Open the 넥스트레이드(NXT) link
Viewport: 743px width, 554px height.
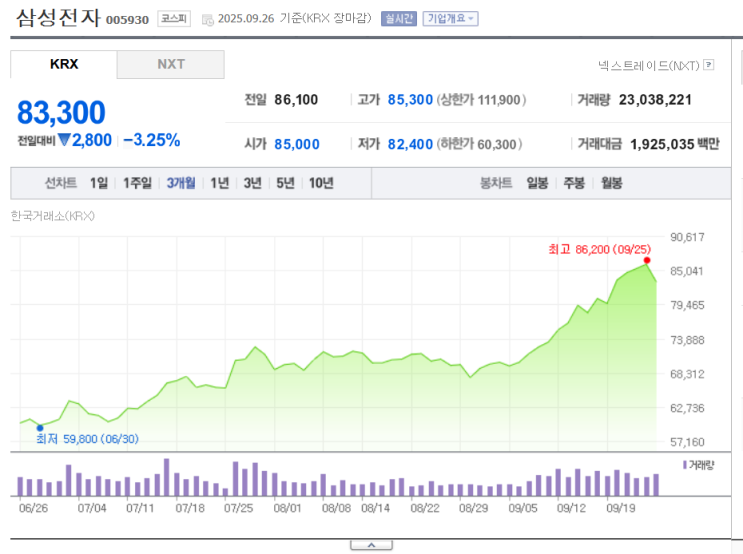648,65
